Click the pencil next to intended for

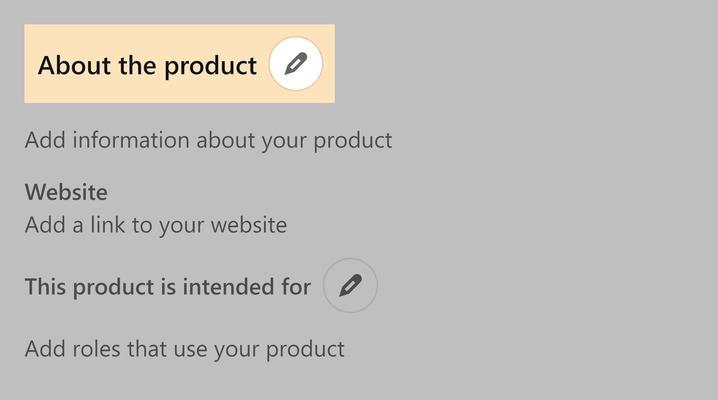[350, 286]
